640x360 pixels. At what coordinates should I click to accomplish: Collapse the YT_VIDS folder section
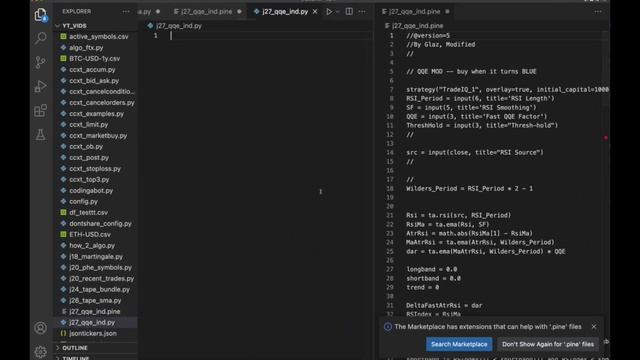74,26
